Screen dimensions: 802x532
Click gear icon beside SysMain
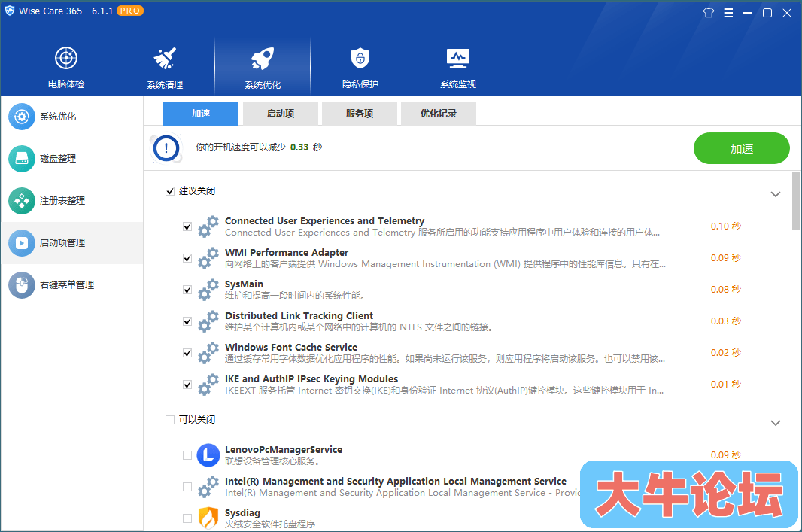pos(208,290)
